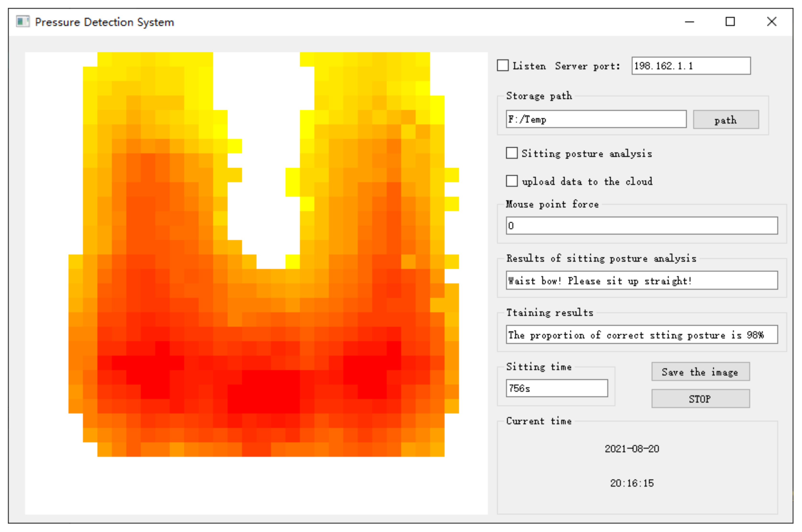Screen dimensions: 802x532
Task: Minimize the Pressure Detection System window
Action: pyautogui.click(x=689, y=22)
